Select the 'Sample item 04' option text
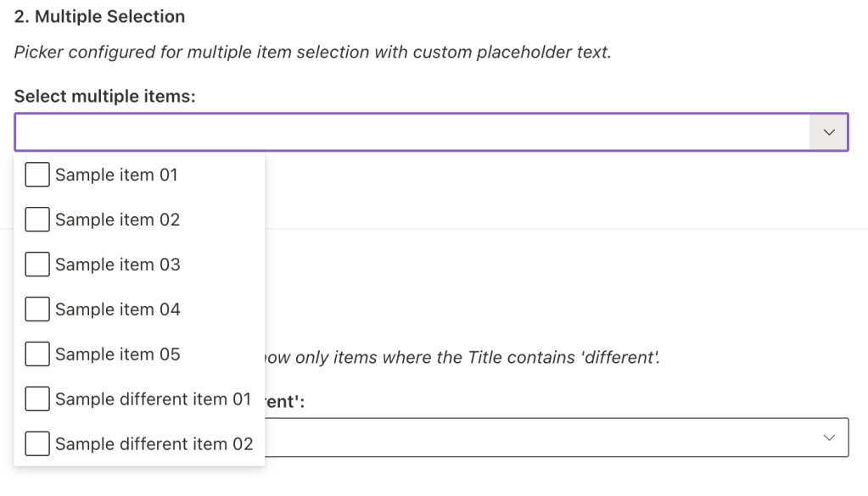The width and height of the screenshot is (868, 496). click(117, 309)
